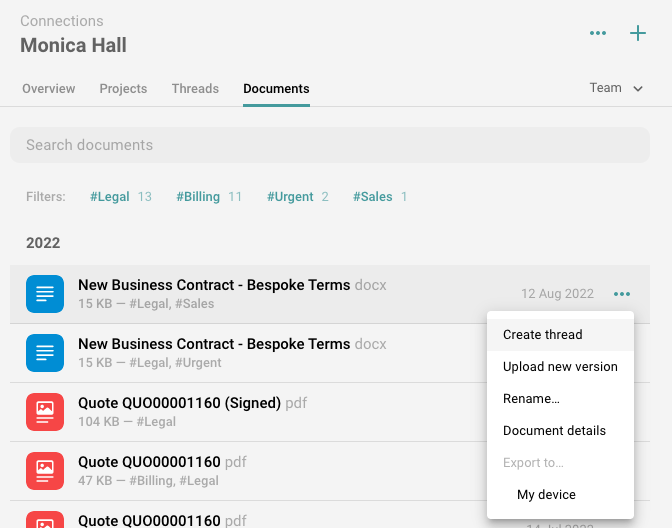Enable the #Urgent filter
Screen dimensions: 672x528
pos(290,197)
